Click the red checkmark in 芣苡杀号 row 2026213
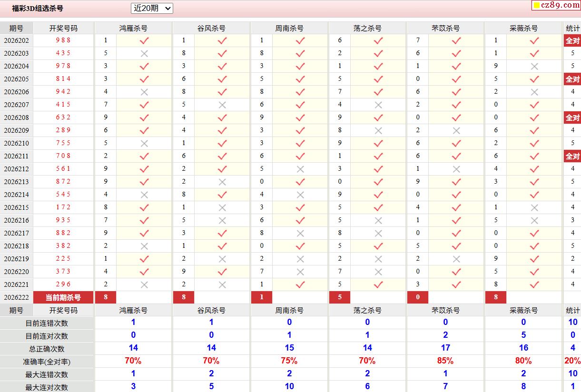The image size is (581, 392). (x=456, y=182)
